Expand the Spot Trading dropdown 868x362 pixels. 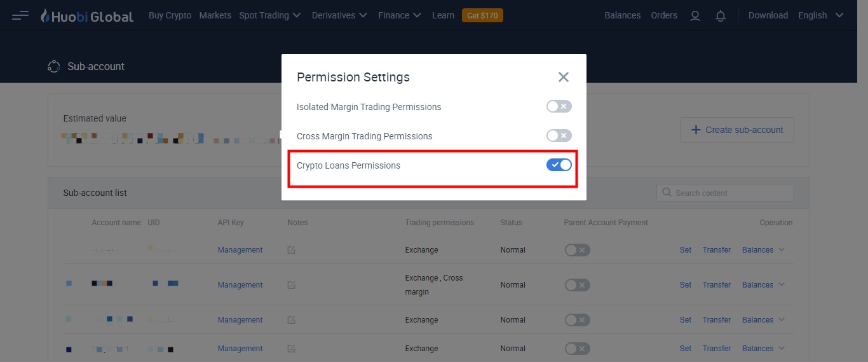pyautogui.click(x=270, y=15)
